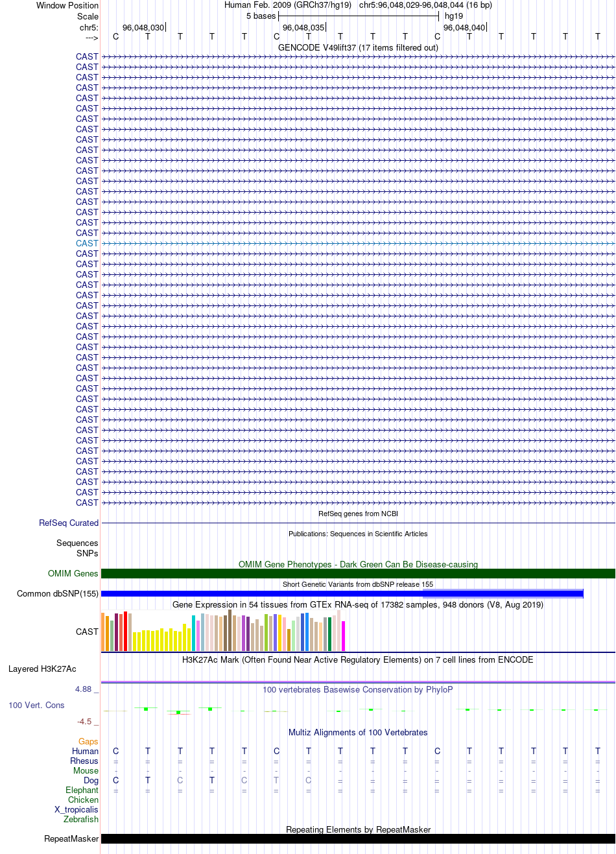Click the 5 bases scale bar label
This screenshot has height=854, width=616.
pos(261,16)
